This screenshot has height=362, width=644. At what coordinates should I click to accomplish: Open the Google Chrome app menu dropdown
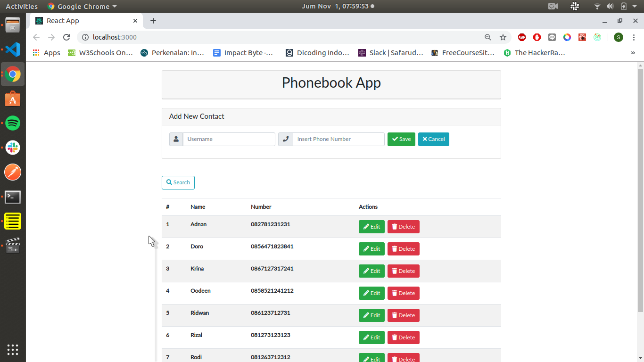tap(83, 6)
